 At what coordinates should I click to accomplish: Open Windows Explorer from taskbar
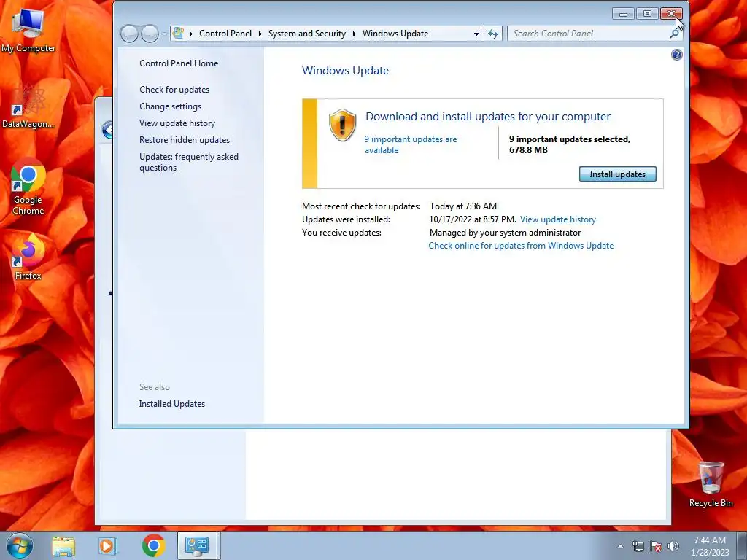pyautogui.click(x=63, y=546)
